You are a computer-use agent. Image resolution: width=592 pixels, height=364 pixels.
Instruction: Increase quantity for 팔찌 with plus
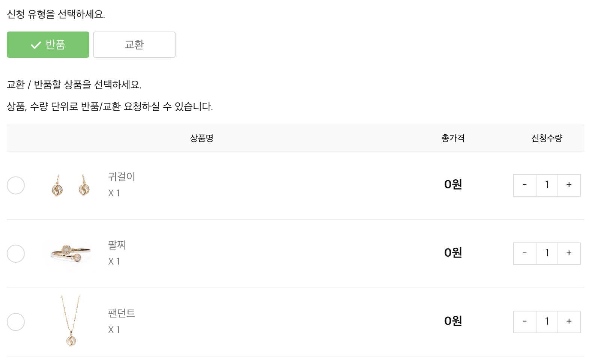(x=569, y=254)
